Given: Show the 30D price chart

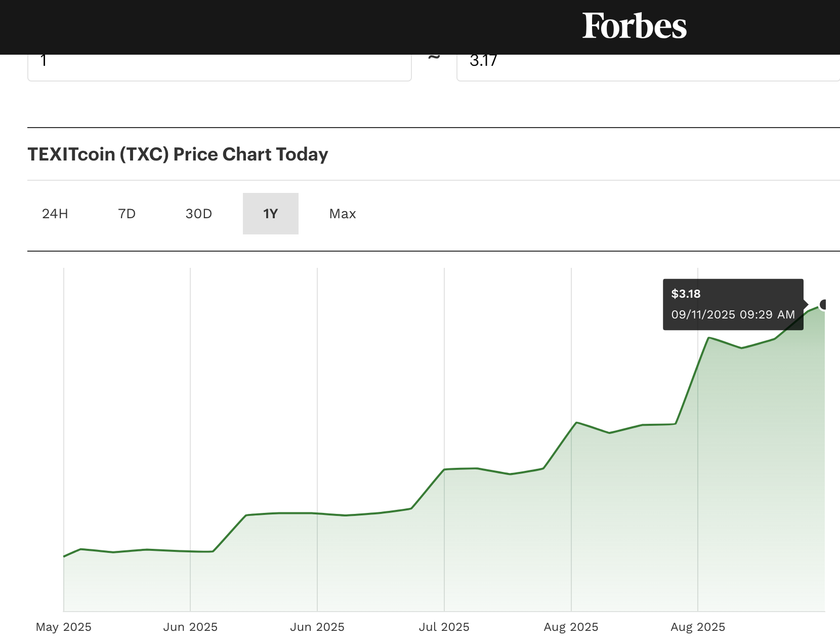Looking at the screenshot, I should (x=199, y=214).
